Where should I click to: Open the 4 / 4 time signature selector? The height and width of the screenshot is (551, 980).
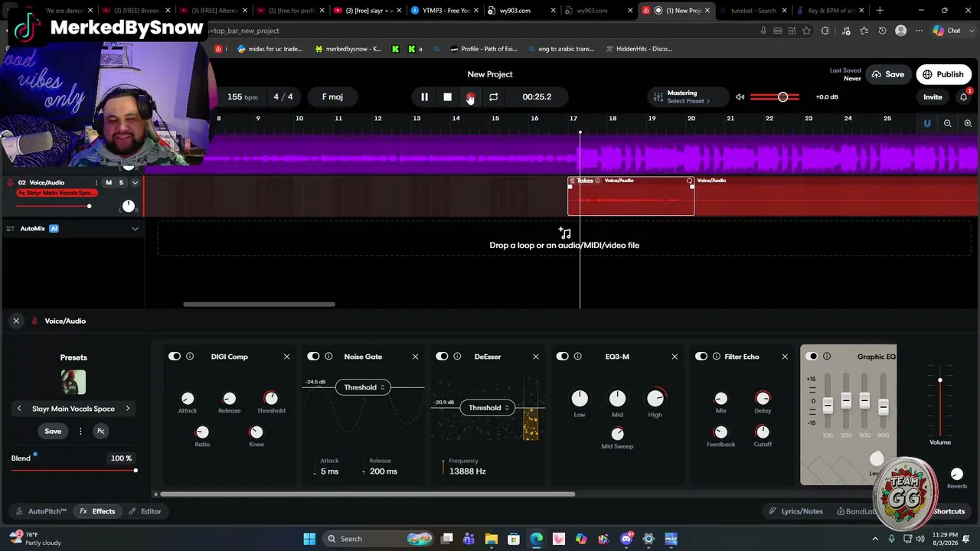283,97
